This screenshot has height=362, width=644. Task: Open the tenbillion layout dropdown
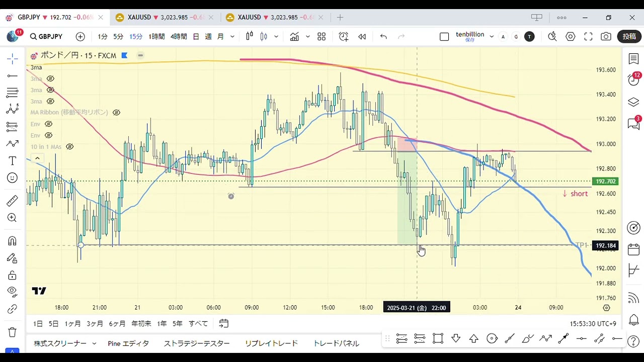click(x=492, y=37)
